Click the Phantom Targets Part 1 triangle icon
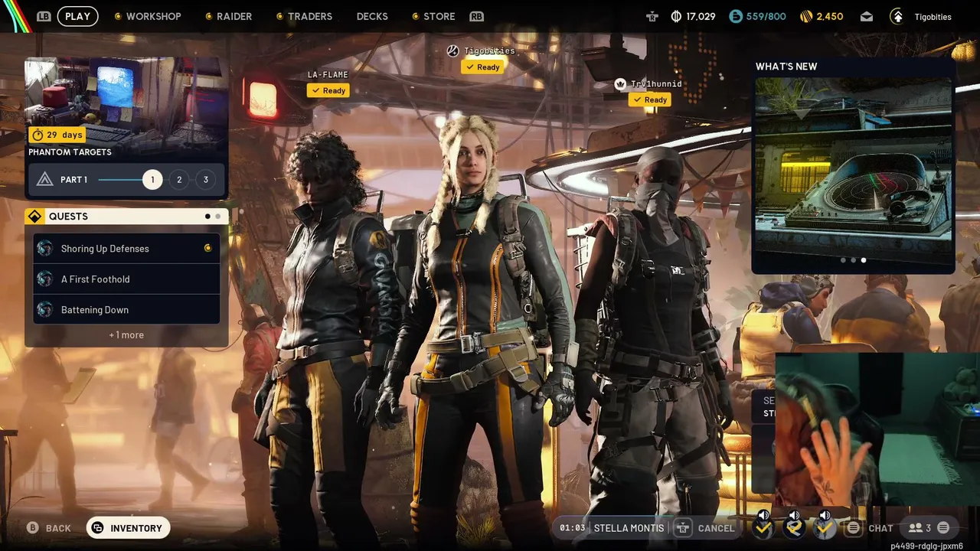980x551 pixels. (45, 180)
